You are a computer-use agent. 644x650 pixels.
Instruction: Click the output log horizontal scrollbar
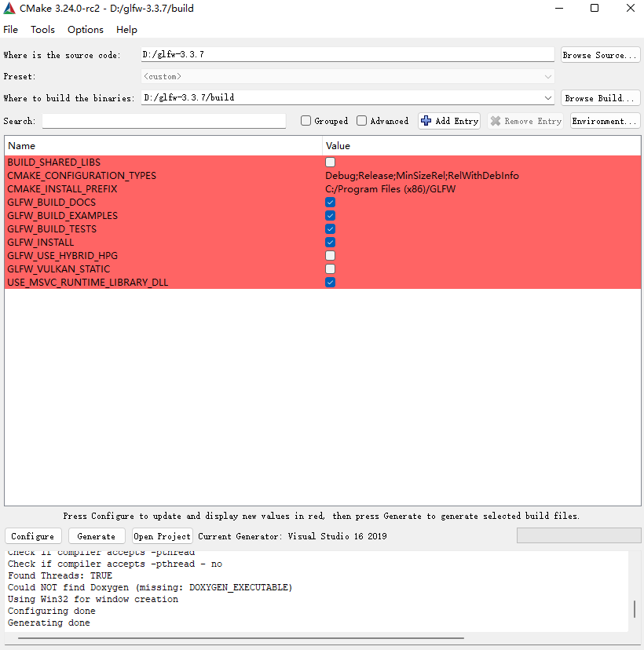point(241,638)
